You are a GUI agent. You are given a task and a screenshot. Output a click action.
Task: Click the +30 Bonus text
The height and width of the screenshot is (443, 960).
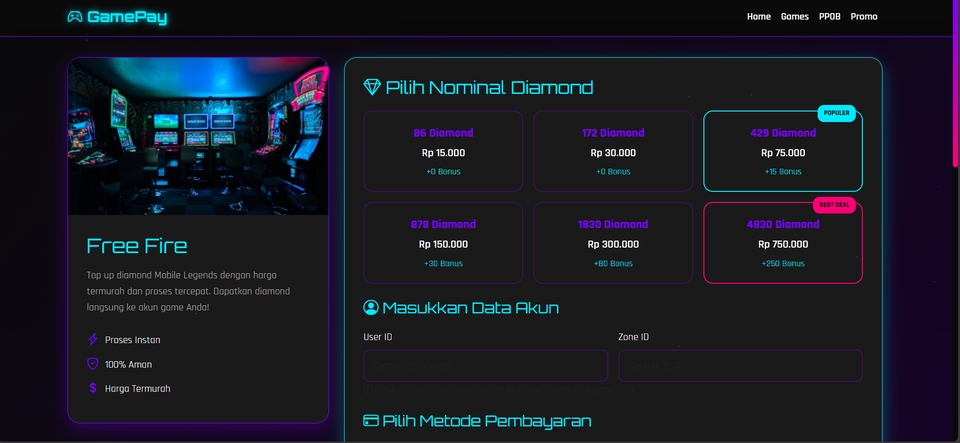pos(443,264)
